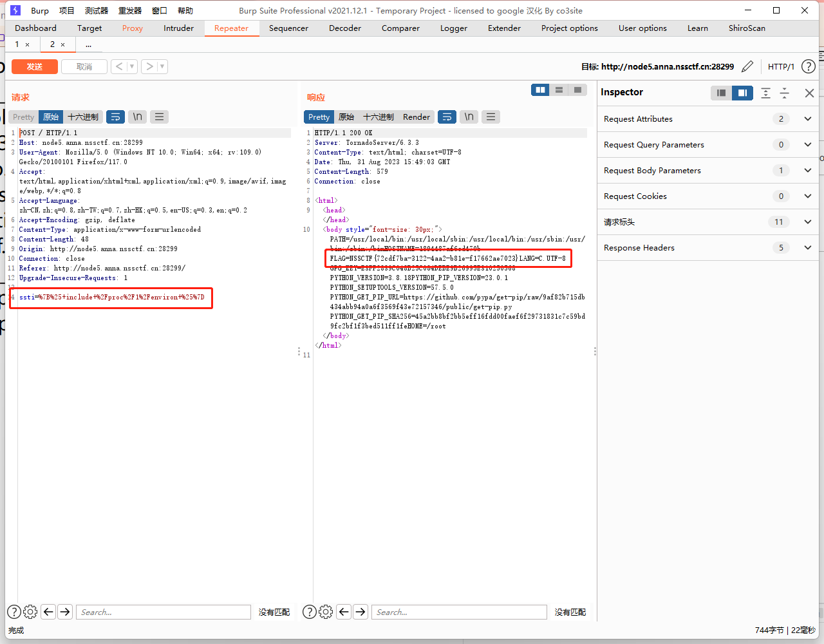This screenshot has height=644, width=824.
Task: Open request search settings gear
Action: pyautogui.click(x=30, y=612)
